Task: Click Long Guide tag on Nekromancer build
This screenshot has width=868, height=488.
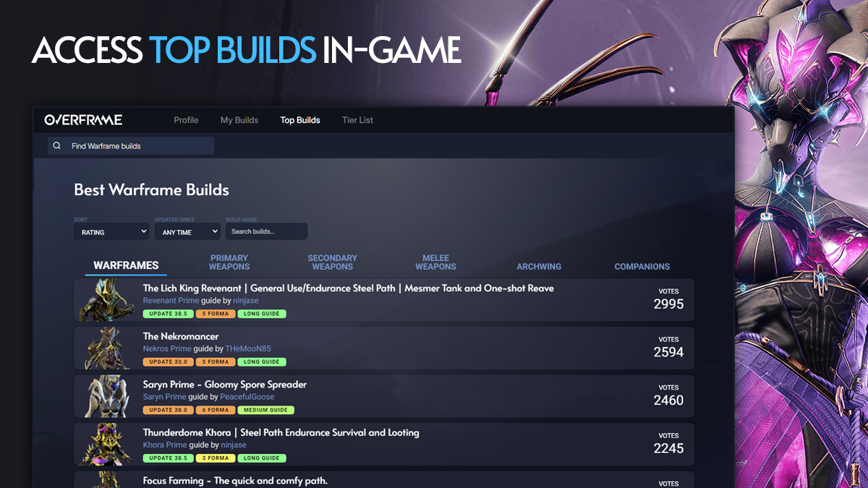Action: coord(262,361)
